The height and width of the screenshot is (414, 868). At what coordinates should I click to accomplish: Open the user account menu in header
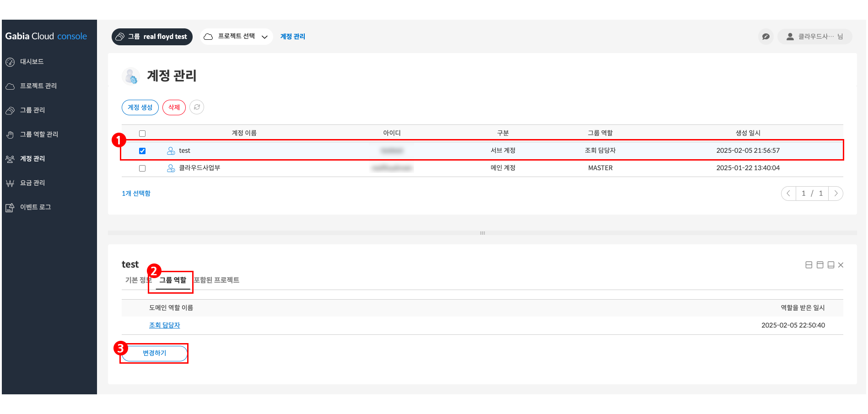tap(814, 37)
